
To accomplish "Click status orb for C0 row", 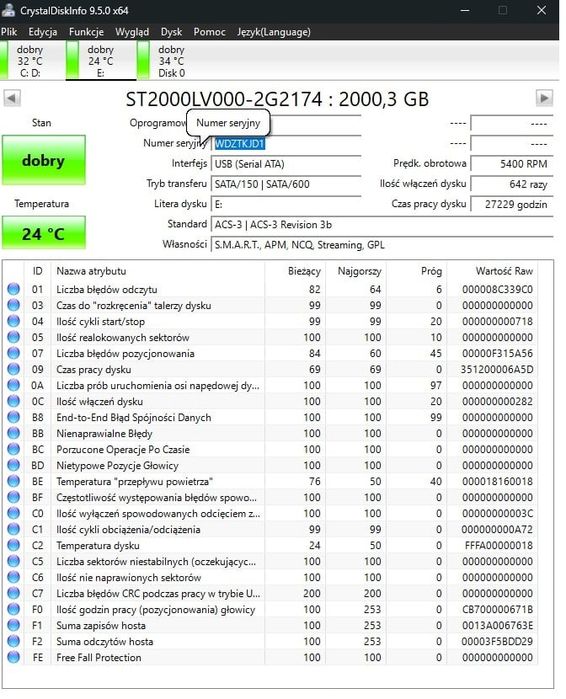I will [14, 514].
